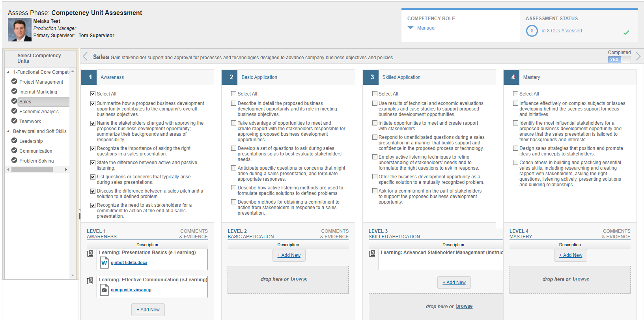Click Add New under Level 3 Skilled Application
Image resolution: width=644 pixels, height=320 pixels.
coord(454,282)
